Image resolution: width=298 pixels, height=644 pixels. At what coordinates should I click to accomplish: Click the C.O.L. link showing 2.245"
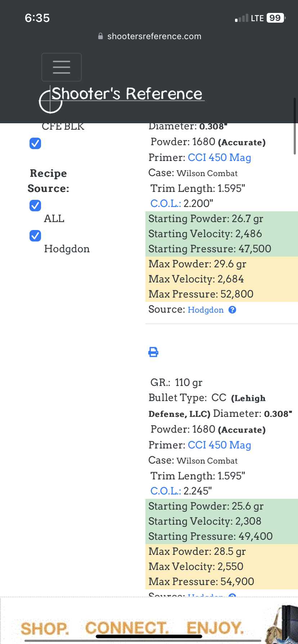[166, 491]
